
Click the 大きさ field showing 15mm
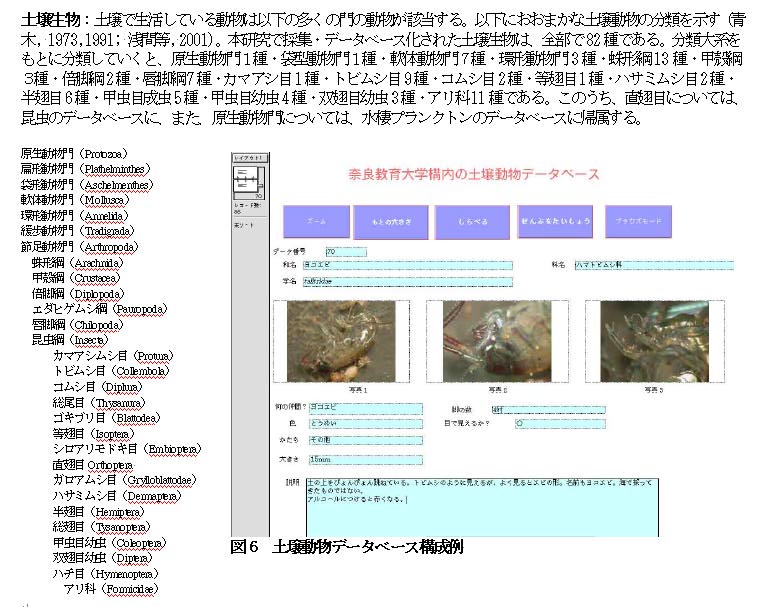(365, 460)
